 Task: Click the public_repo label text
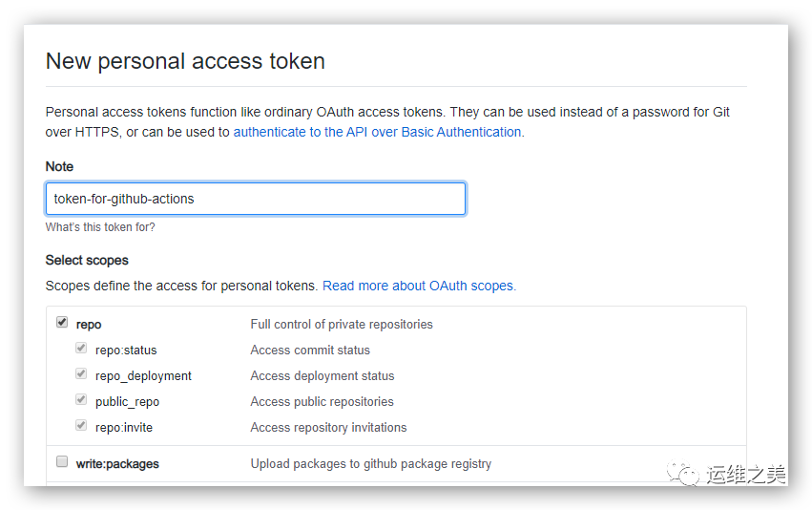(x=128, y=402)
